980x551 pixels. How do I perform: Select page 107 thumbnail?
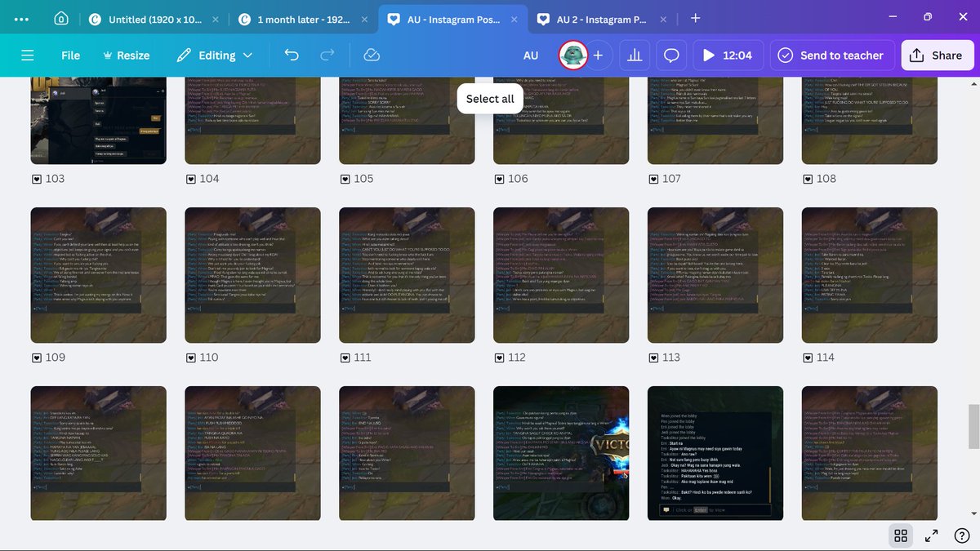click(x=715, y=120)
